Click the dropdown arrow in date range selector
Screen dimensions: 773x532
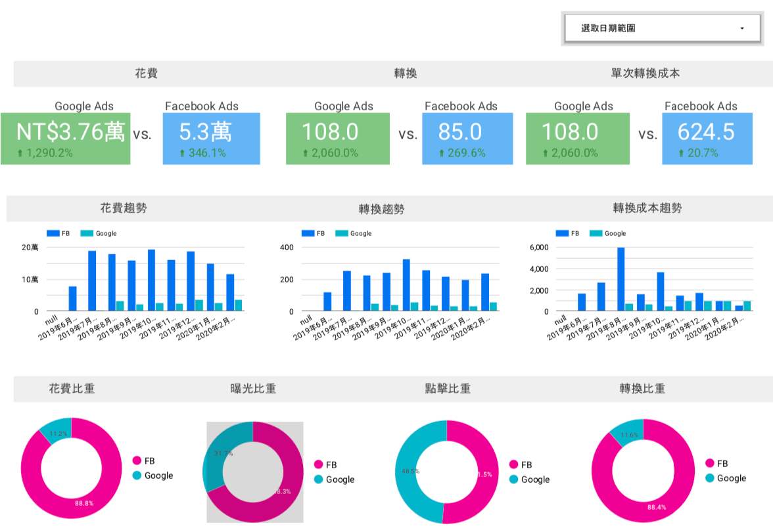point(742,29)
